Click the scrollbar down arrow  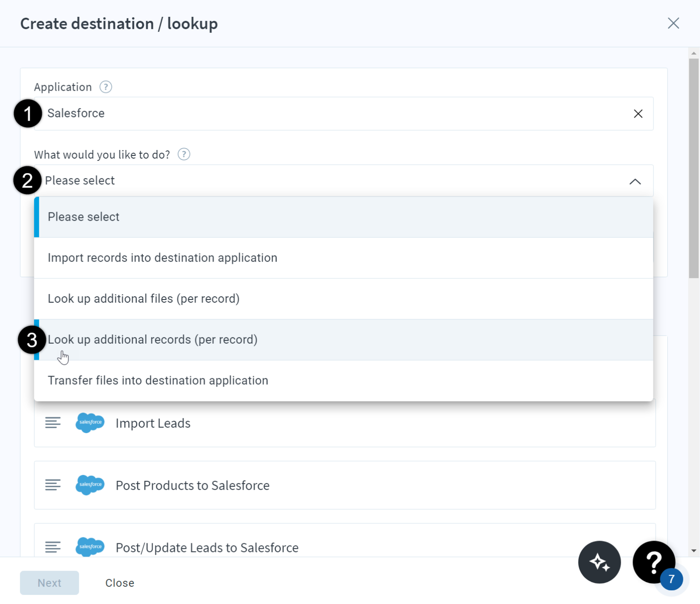click(x=694, y=551)
